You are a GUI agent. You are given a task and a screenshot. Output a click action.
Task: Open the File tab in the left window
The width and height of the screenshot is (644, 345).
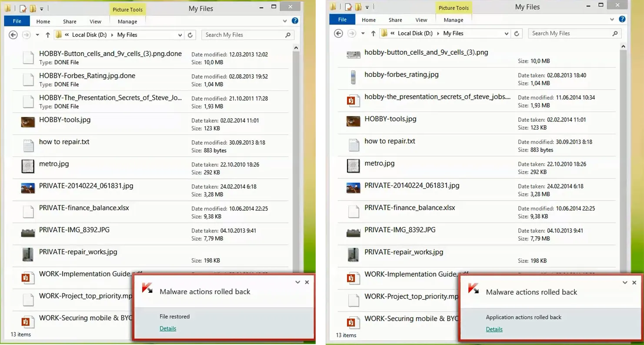tap(17, 21)
